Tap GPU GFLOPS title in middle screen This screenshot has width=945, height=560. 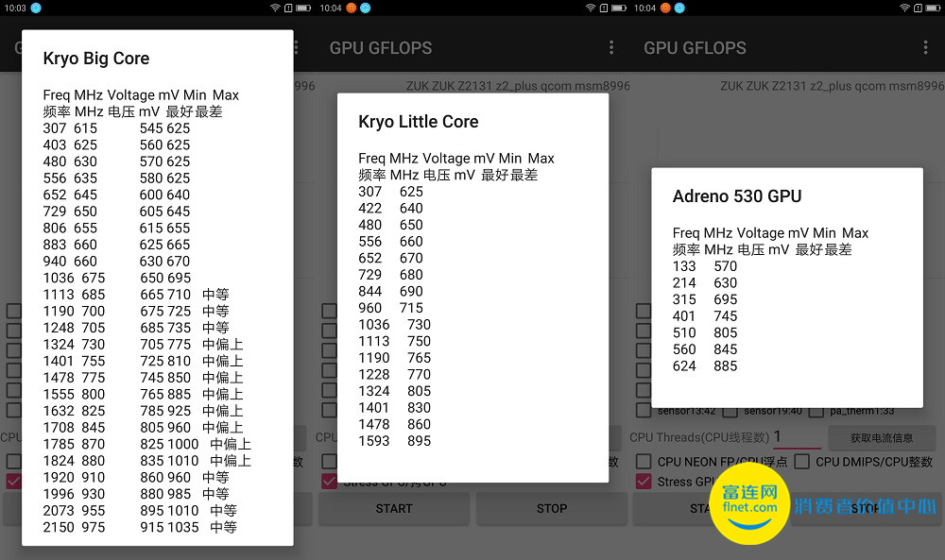click(381, 47)
